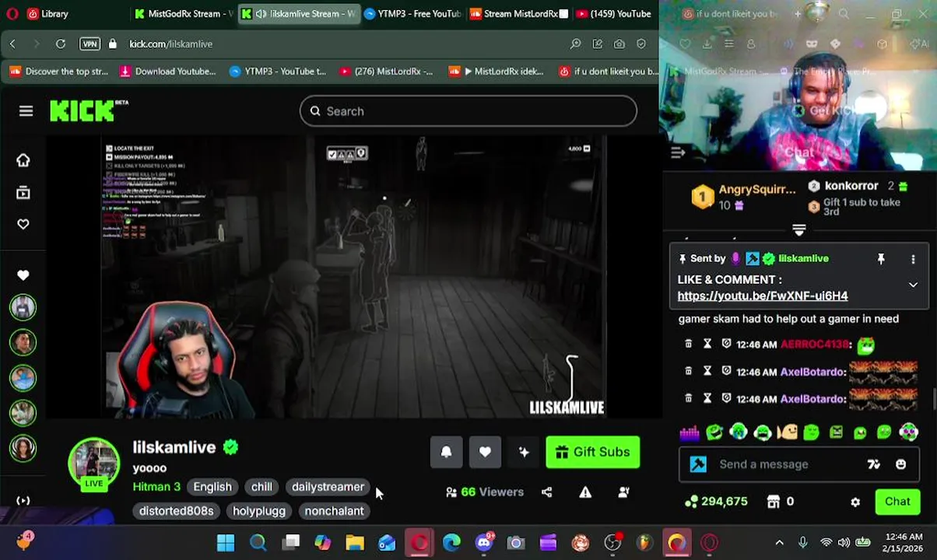The width and height of the screenshot is (937, 560).
Task: Switch to MistGodRx Stream browser tab
Action: click(x=183, y=13)
